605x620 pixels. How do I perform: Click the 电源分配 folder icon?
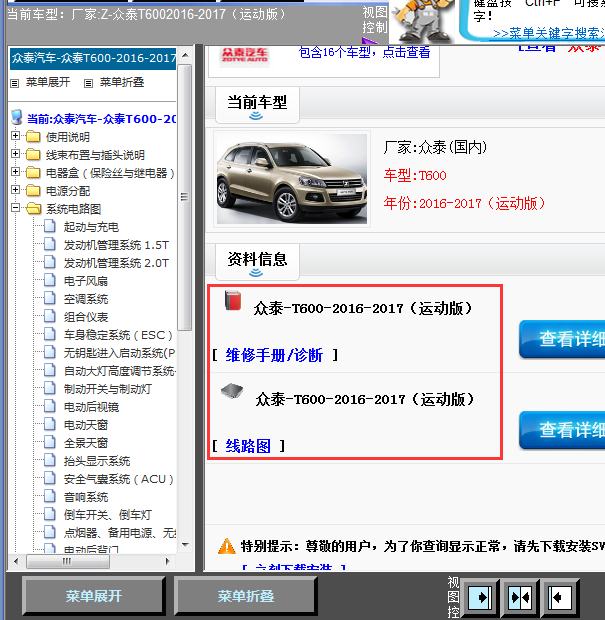(33, 191)
